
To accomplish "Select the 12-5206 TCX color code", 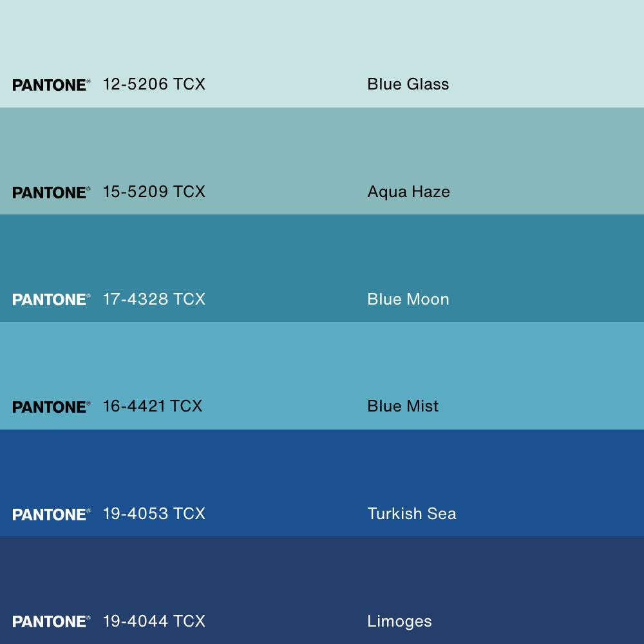I will (154, 84).
